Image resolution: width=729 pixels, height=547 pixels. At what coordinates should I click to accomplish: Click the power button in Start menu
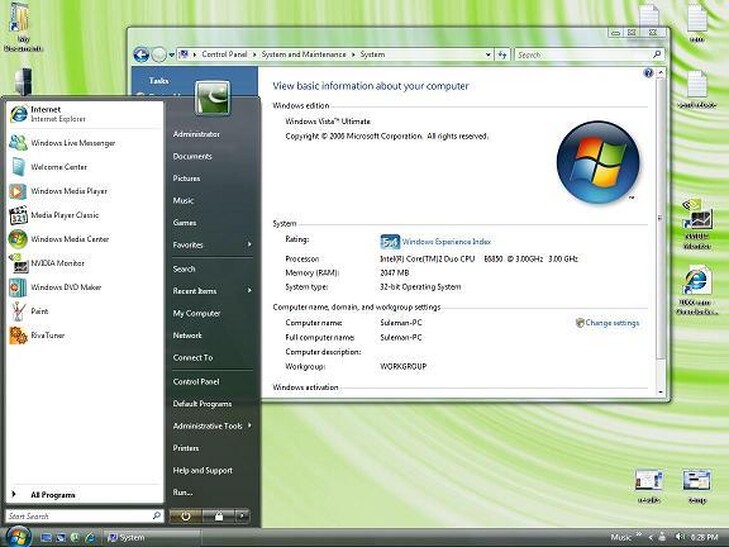[186, 516]
